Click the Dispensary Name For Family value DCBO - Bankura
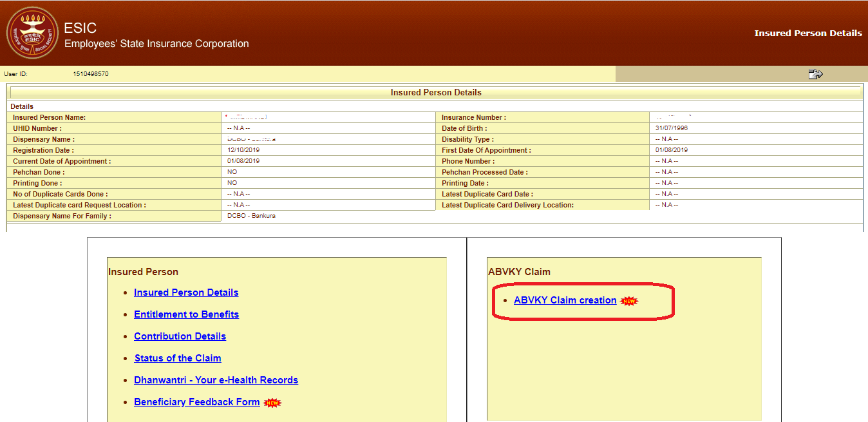The image size is (868, 422). [x=251, y=216]
